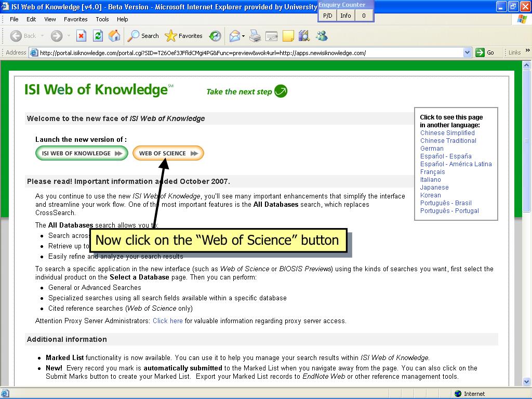Screen dimensions: 532x399
Task: Click the Back navigation button
Action: click(x=23, y=36)
